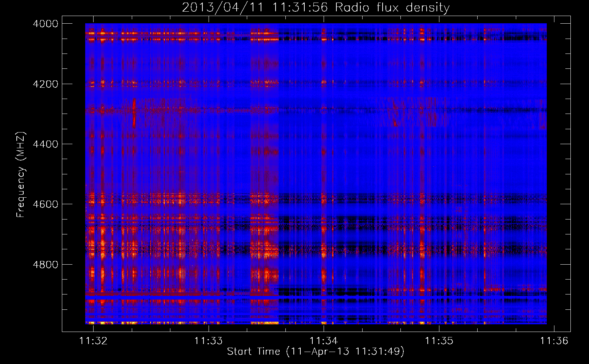Click the 11:33 time tick label
The height and width of the screenshot is (364, 589).
pos(209,341)
